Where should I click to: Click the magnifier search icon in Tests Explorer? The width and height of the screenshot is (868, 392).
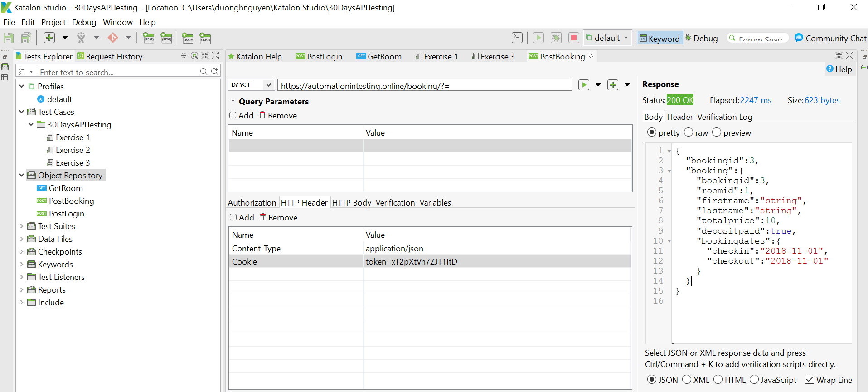[204, 72]
